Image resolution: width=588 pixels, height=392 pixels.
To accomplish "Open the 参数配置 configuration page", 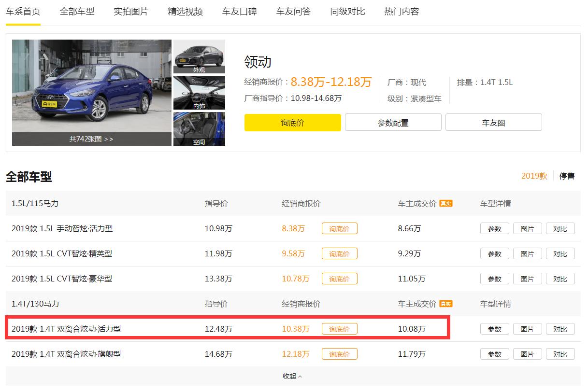I will [x=392, y=122].
